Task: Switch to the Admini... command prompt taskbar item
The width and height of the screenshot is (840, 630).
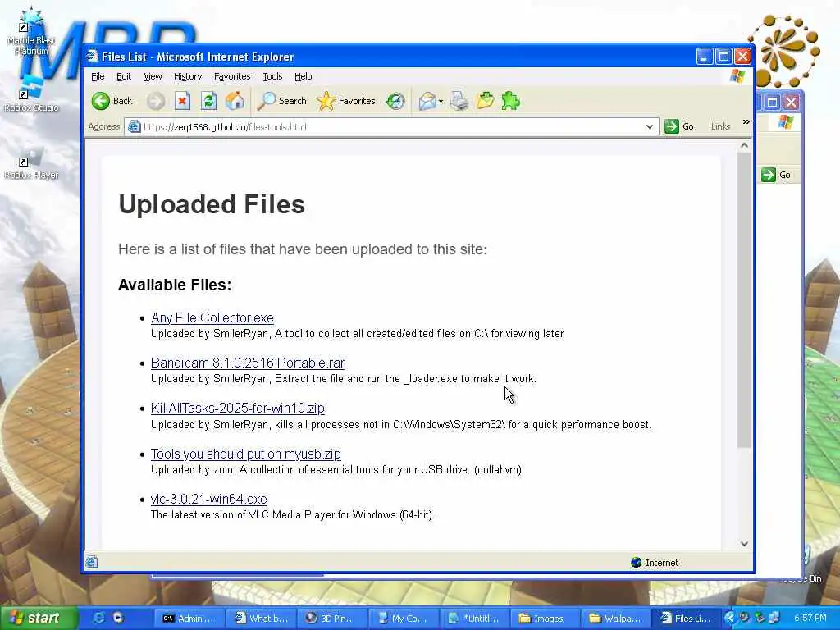Action: pyautogui.click(x=189, y=619)
